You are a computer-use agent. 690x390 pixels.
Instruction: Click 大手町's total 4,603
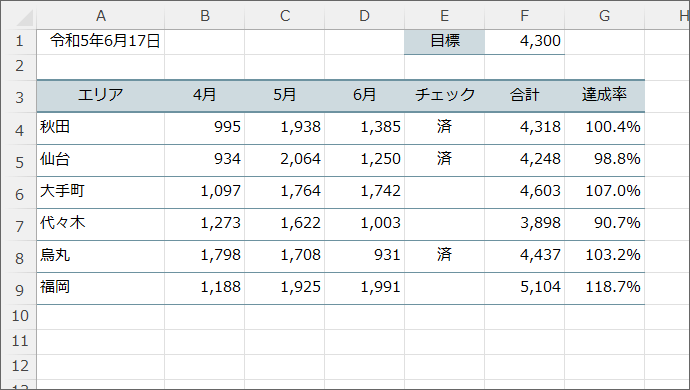pyautogui.click(x=525, y=192)
